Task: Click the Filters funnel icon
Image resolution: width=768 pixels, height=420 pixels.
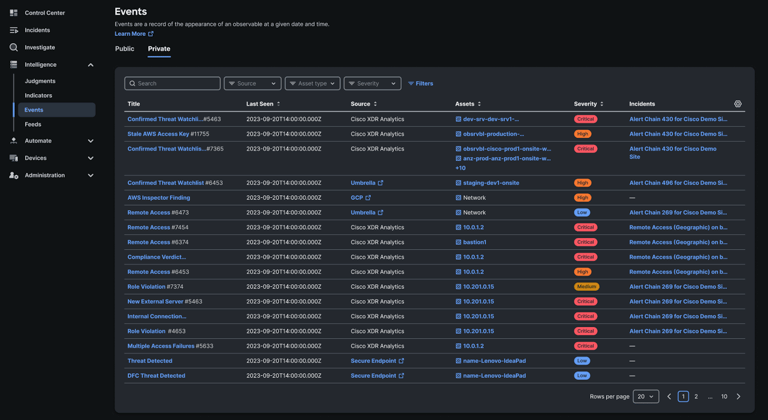Action: pyautogui.click(x=411, y=84)
